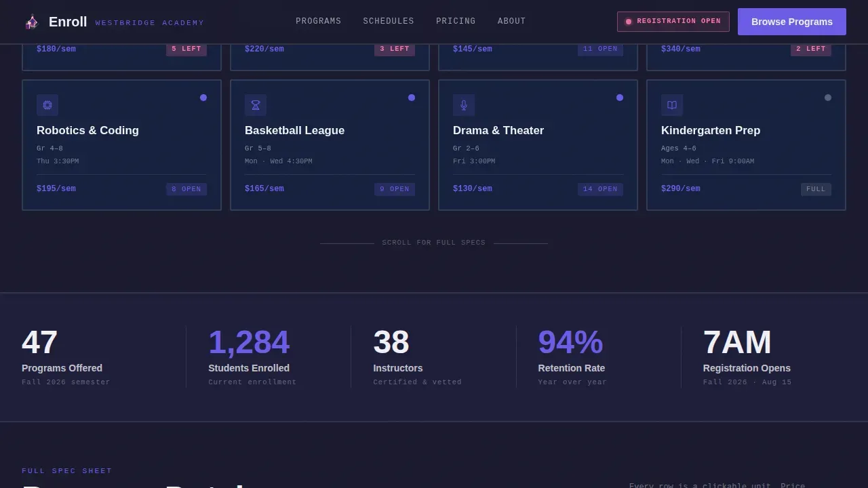Image resolution: width=868 pixels, height=488 pixels.
Task: Open the Basketball League card title
Action: pyautogui.click(x=294, y=130)
